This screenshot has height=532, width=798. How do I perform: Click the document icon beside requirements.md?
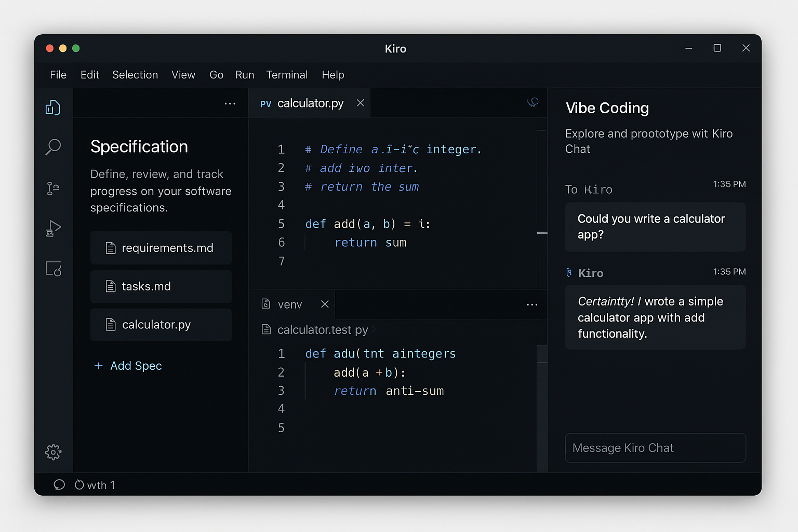(111, 248)
